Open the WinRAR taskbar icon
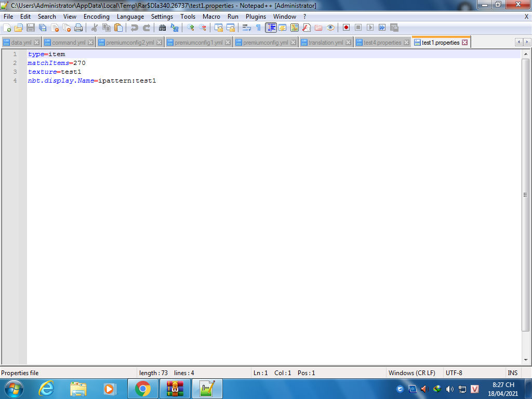The height and width of the screenshot is (399, 532). (x=175, y=389)
